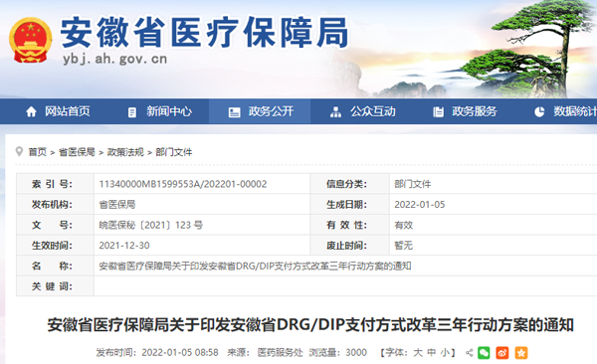
Task: Set font size to 小
Action: [445, 353]
